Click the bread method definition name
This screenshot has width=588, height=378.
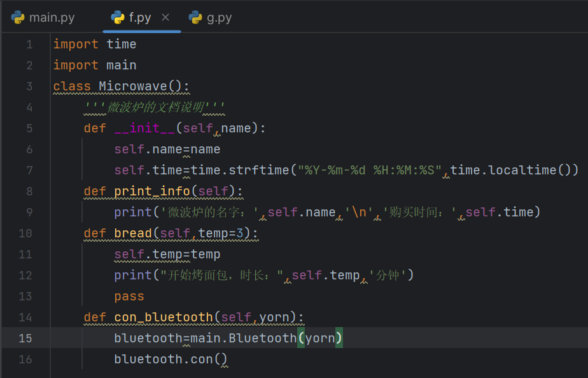(133, 233)
